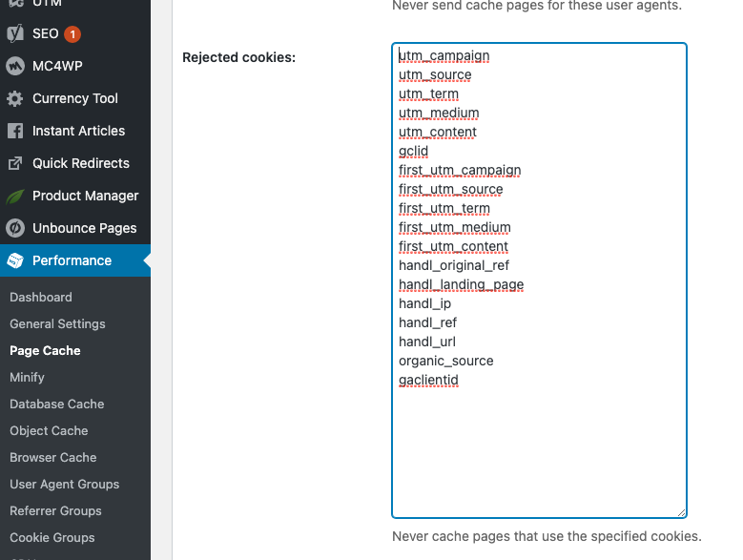
Task: Click the Instant Articles Facebook icon
Action: [x=15, y=131]
